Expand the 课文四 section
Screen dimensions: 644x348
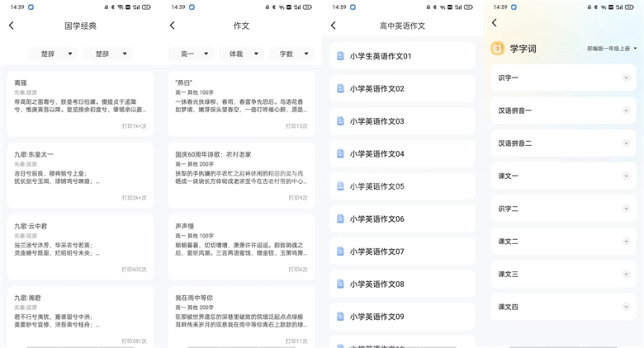626,307
